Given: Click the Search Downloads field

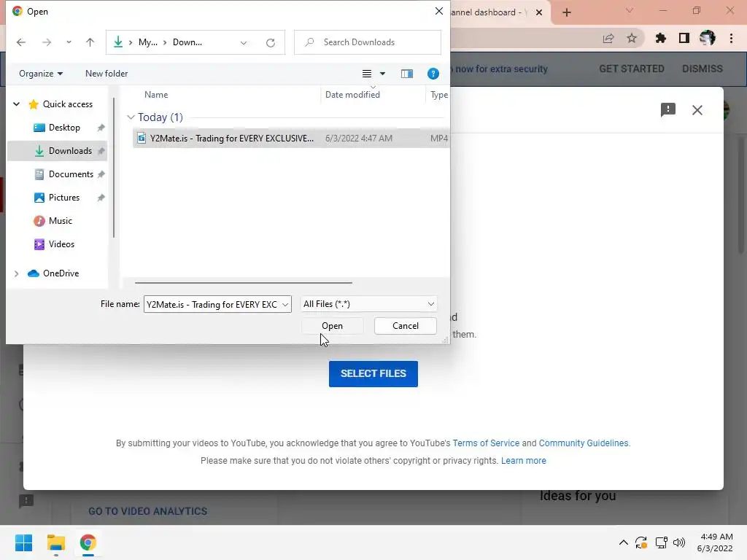Looking at the screenshot, I should [x=368, y=42].
